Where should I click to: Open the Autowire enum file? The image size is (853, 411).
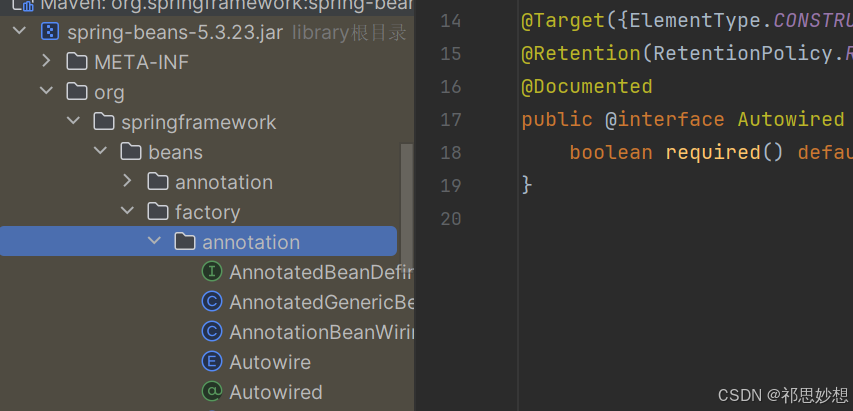[x=270, y=362]
